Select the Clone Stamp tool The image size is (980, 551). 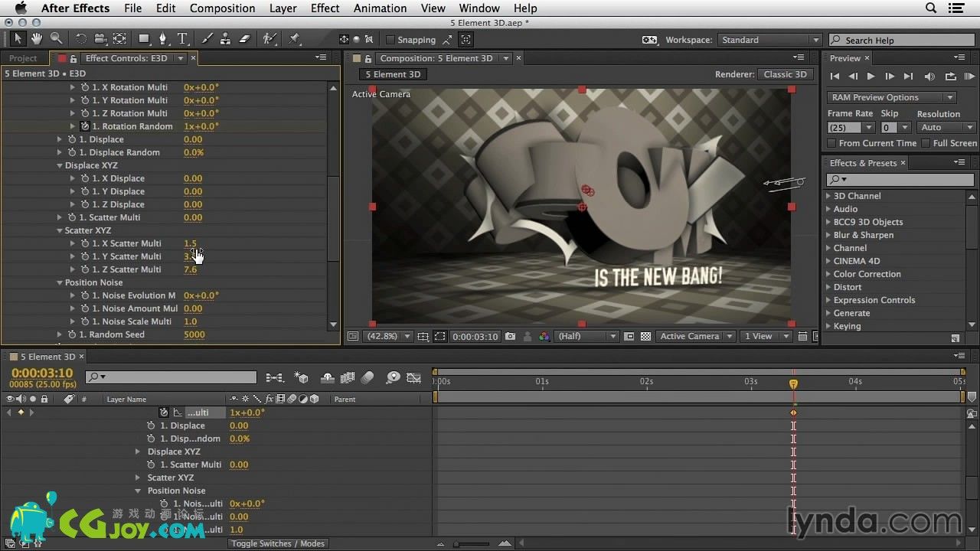[x=226, y=39]
